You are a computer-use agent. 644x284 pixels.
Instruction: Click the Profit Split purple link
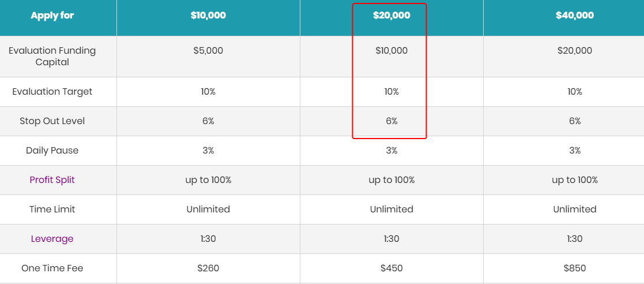[52, 180]
